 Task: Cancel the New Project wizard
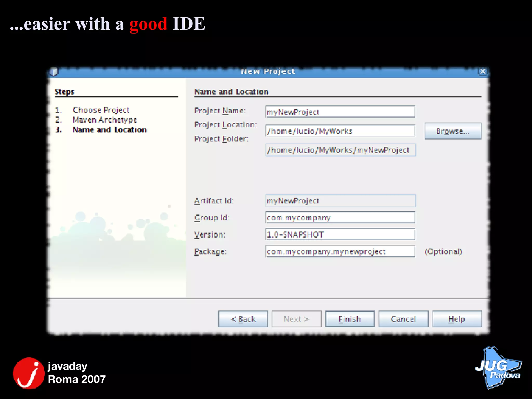403,319
